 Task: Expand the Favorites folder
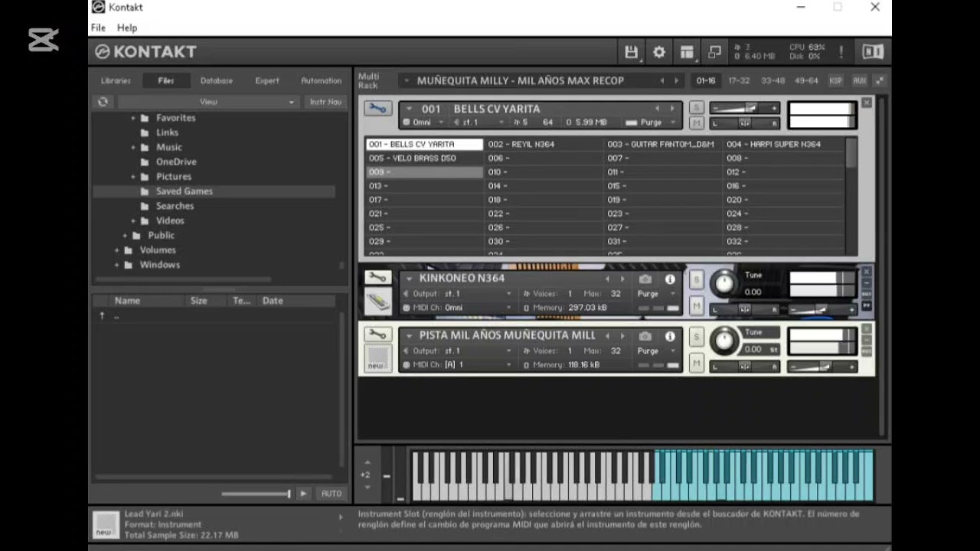pyautogui.click(x=133, y=118)
